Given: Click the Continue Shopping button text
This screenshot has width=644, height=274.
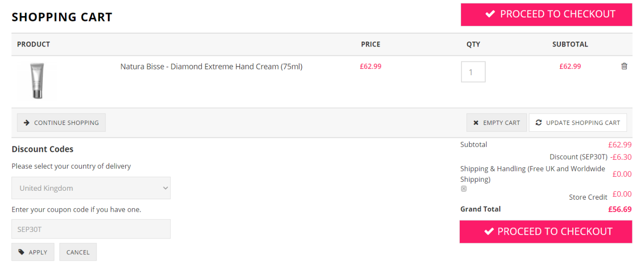Looking at the screenshot, I should click(66, 123).
